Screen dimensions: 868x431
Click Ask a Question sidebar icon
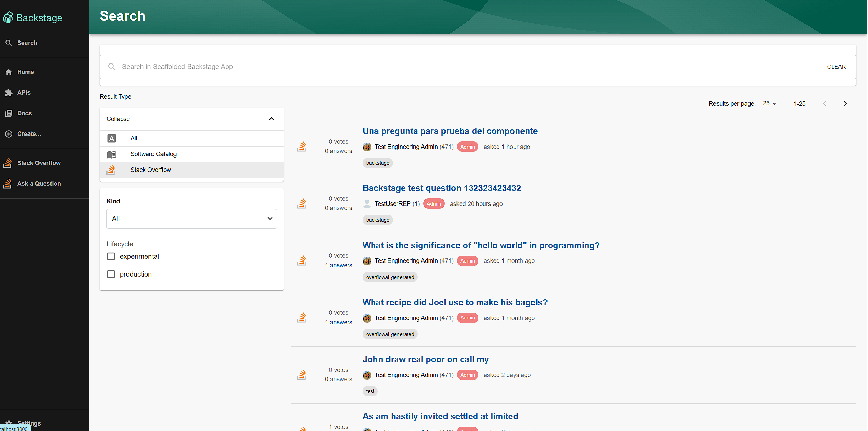[8, 184]
